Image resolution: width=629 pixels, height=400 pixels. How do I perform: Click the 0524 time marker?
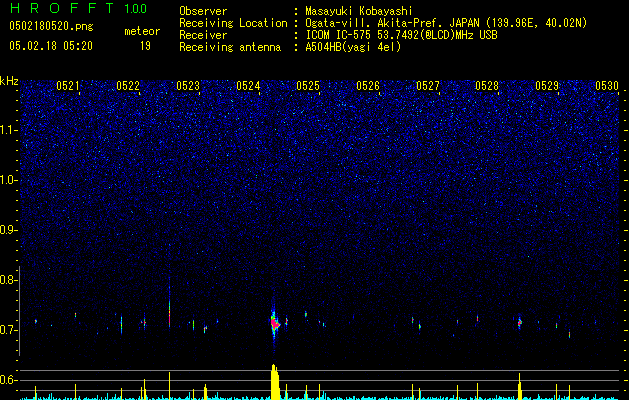(248, 85)
